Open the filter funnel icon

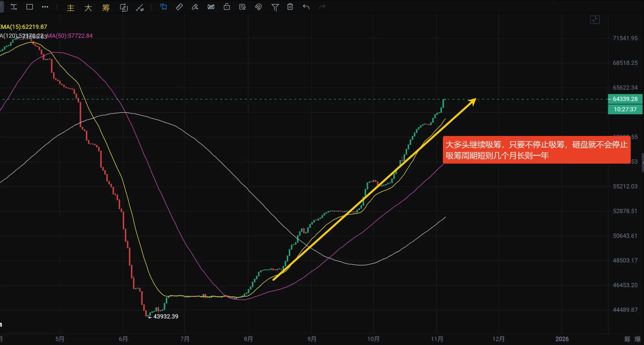275,7
